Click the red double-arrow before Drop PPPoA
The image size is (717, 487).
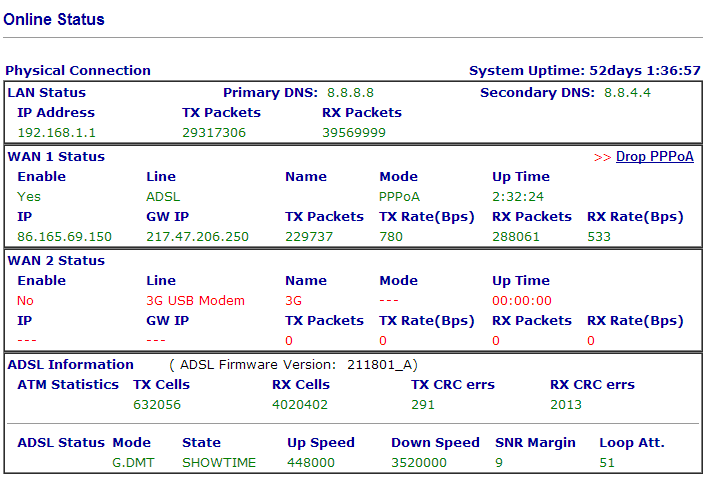click(x=602, y=157)
